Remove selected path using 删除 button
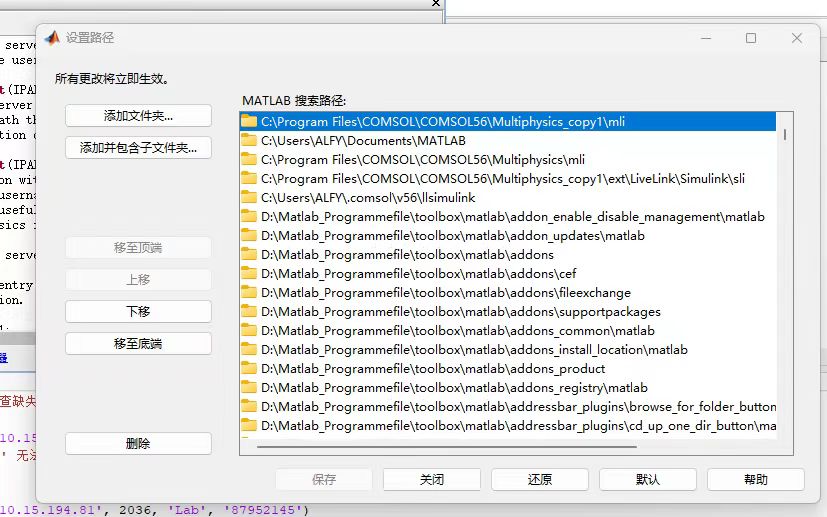Image resolution: width=827 pixels, height=517 pixels. pos(138,444)
